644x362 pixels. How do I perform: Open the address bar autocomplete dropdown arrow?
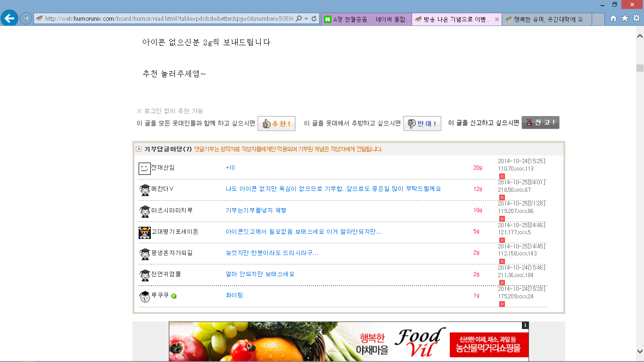pyautogui.click(x=306, y=19)
